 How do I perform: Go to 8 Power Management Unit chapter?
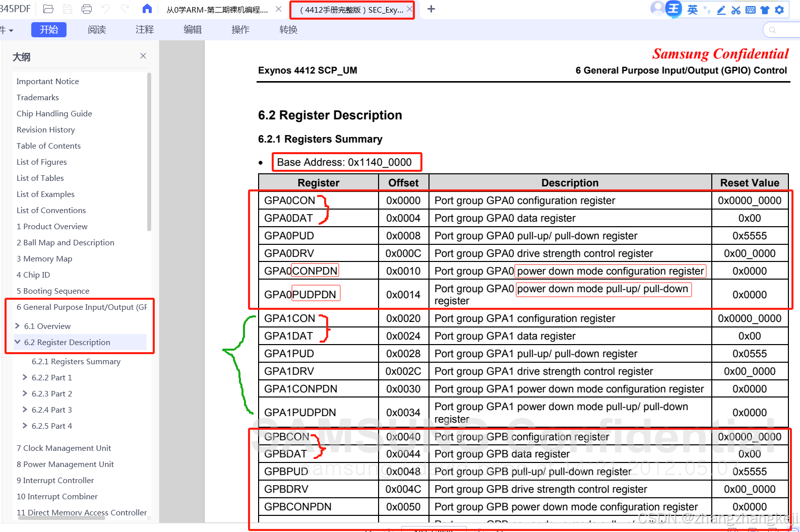point(65,464)
